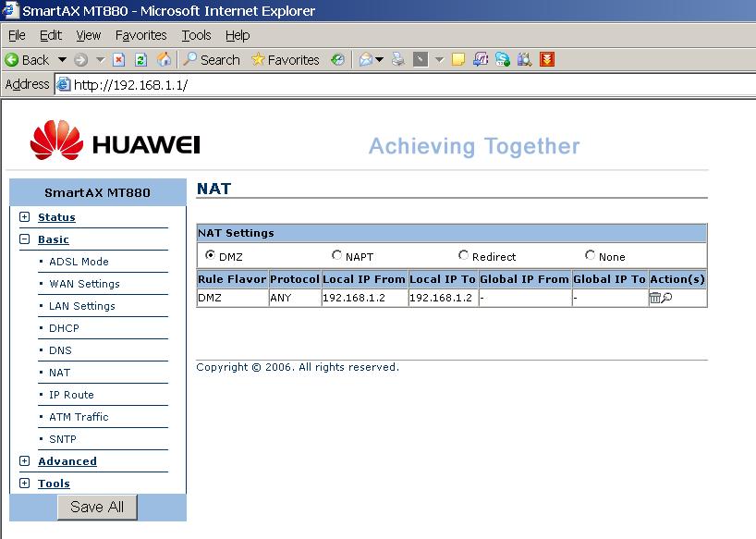The image size is (756, 539).
Task: Click the Stop loading icon
Action: coord(118,59)
